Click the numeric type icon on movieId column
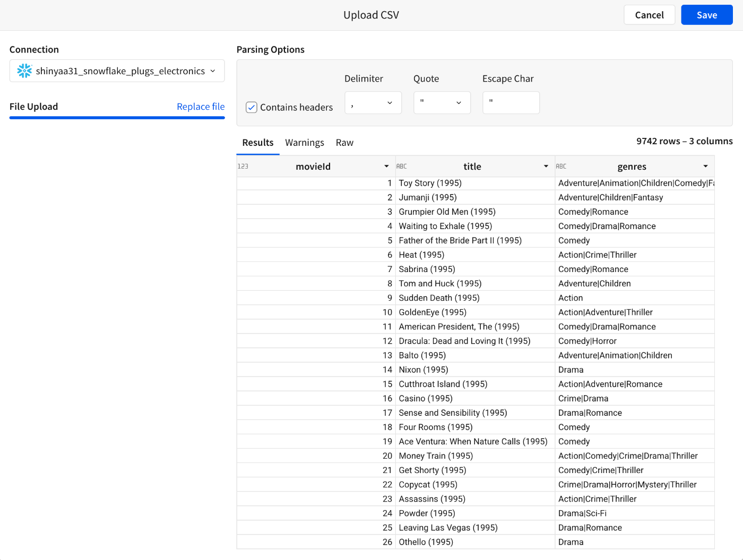Screen dimensions: 743x560 coord(243,167)
